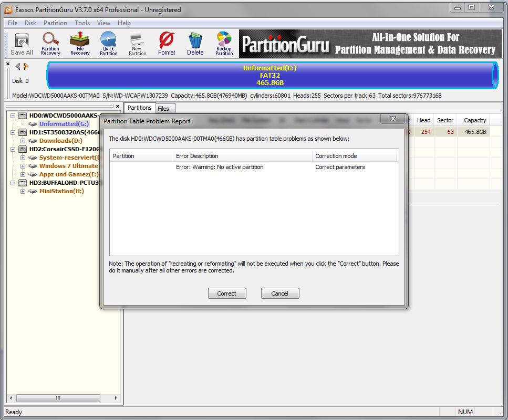
Task: Click the Cancel button in report dialog
Action: click(279, 293)
